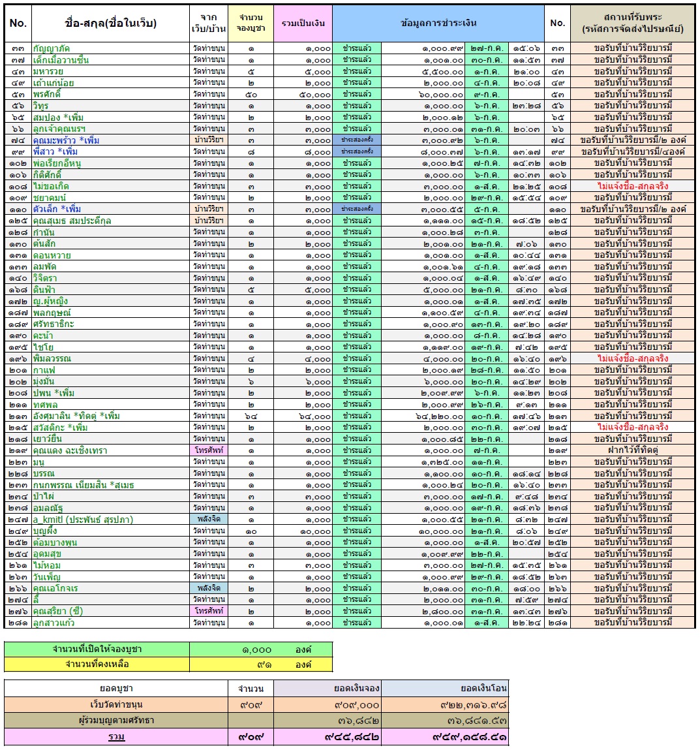The height and width of the screenshot is (750, 700).
Task: Click the name cell 'เถ้าแก่น้อย'
Action: pyautogui.click(x=110, y=83)
